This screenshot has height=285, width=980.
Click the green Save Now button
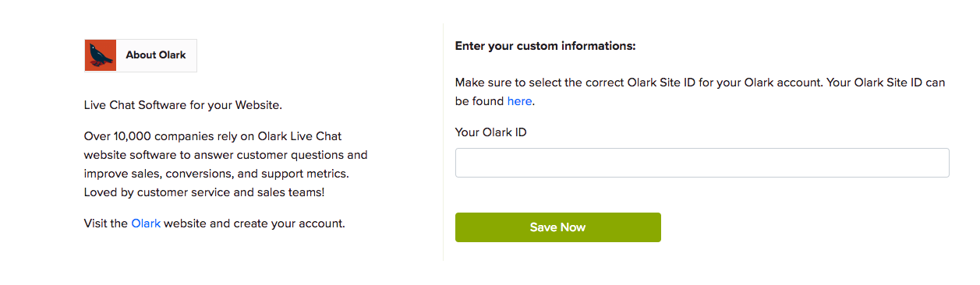(557, 227)
